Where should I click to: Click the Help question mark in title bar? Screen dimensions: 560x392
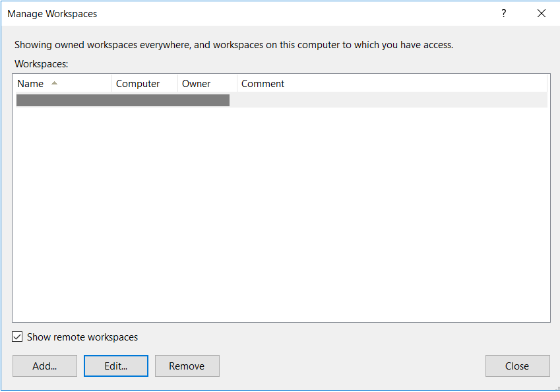[504, 13]
